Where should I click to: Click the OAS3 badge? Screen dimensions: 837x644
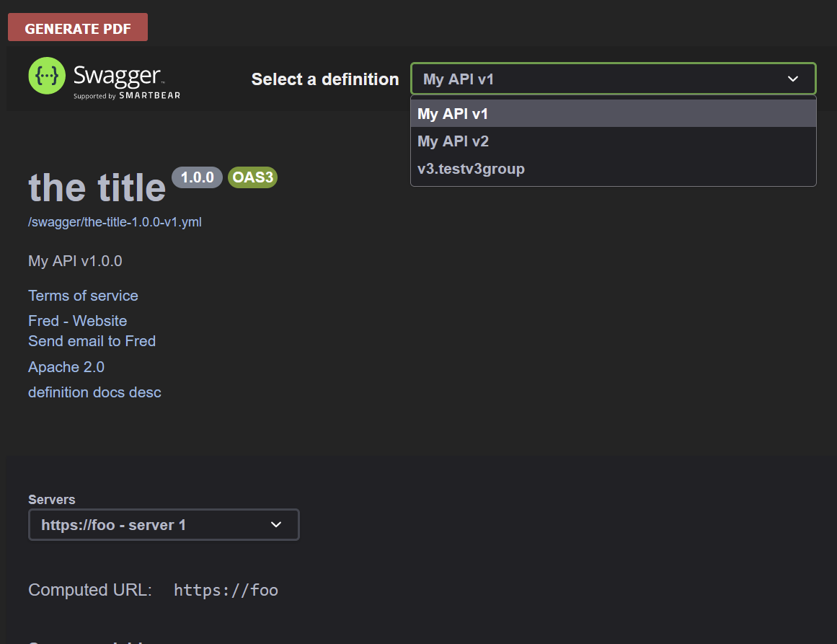[252, 177]
